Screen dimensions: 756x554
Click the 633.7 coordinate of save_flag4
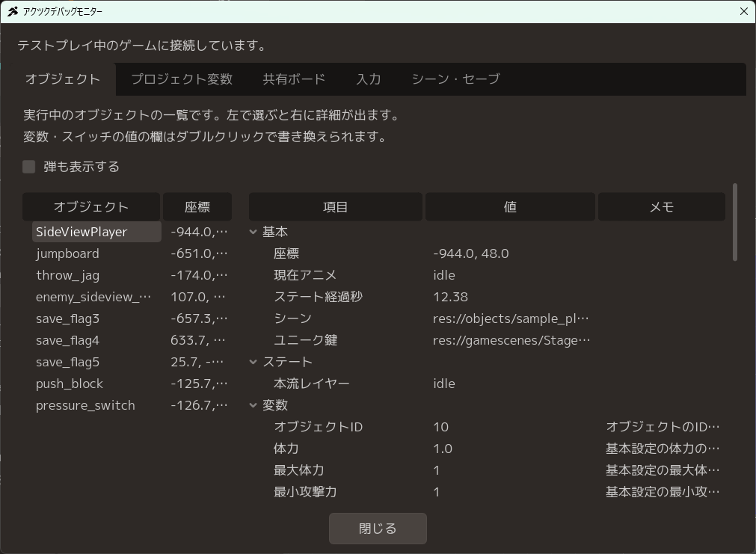pyautogui.click(x=197, y=340)
